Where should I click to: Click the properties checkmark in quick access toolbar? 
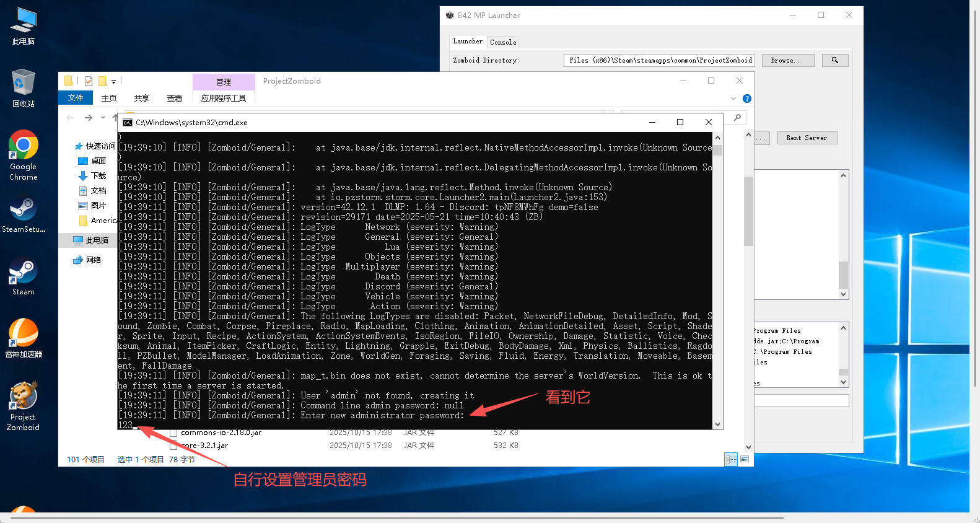pyautogui.click(x=89, y=81)
